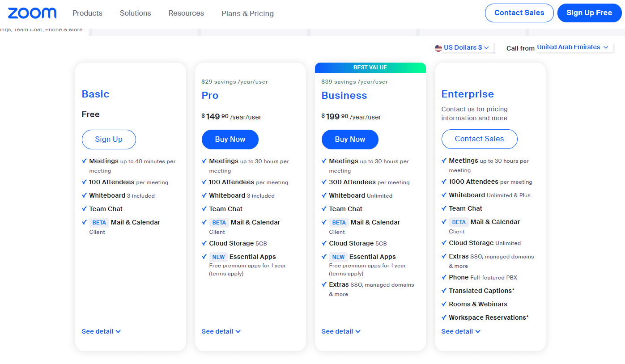Open the Products menu

pyautogui.click(x=88, y=13)
